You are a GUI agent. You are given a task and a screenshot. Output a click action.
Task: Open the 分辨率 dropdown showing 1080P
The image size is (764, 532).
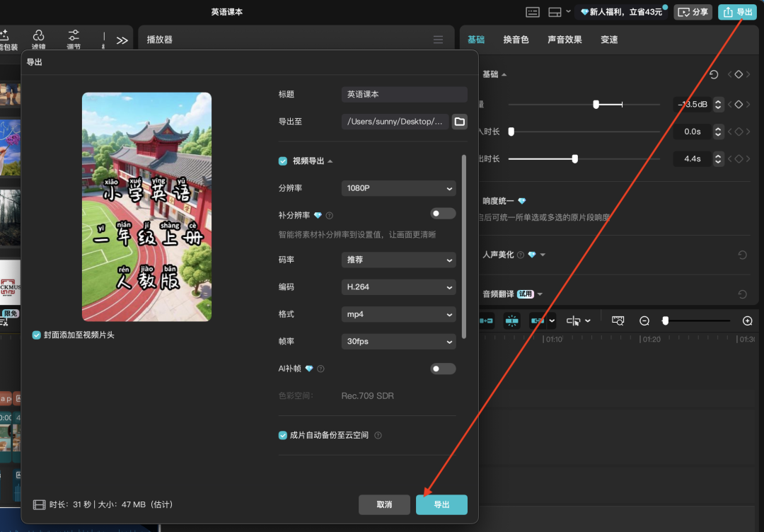pos(398,188)
